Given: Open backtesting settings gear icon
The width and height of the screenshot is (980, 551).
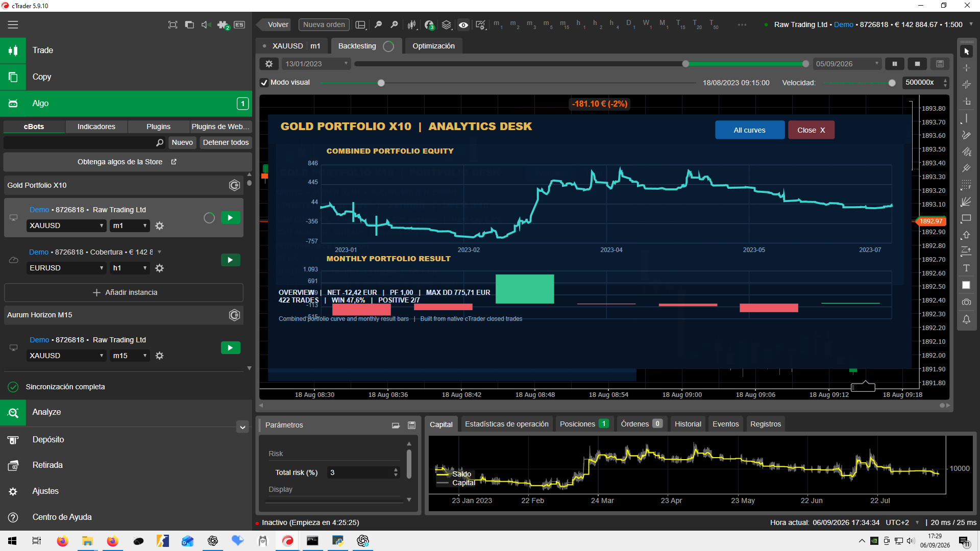Looking at the screenshot, I should pos(269,64).
